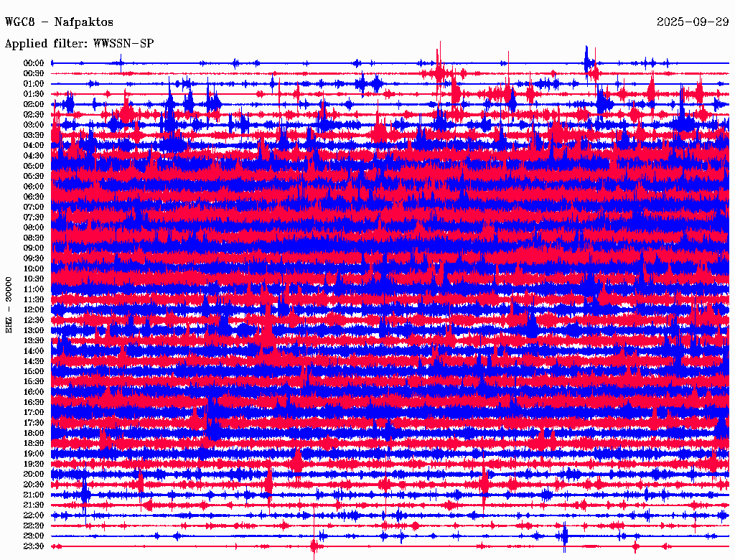Click the 22:00 time label
This screenshot has width=735, height=560.
pyautogui.click(x=34, y=515)
